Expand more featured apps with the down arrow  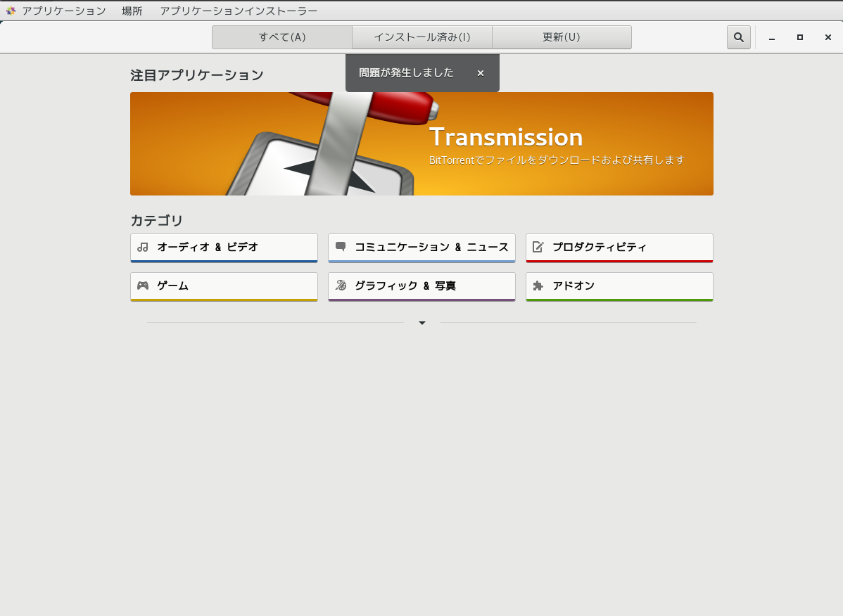(421, 322)
